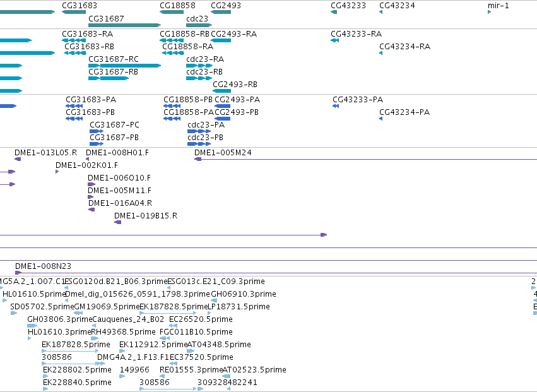This screenshot has height=392, width=537.
Task: Select the DME1-005M11.F label
Action: click(x=119, y=191)
